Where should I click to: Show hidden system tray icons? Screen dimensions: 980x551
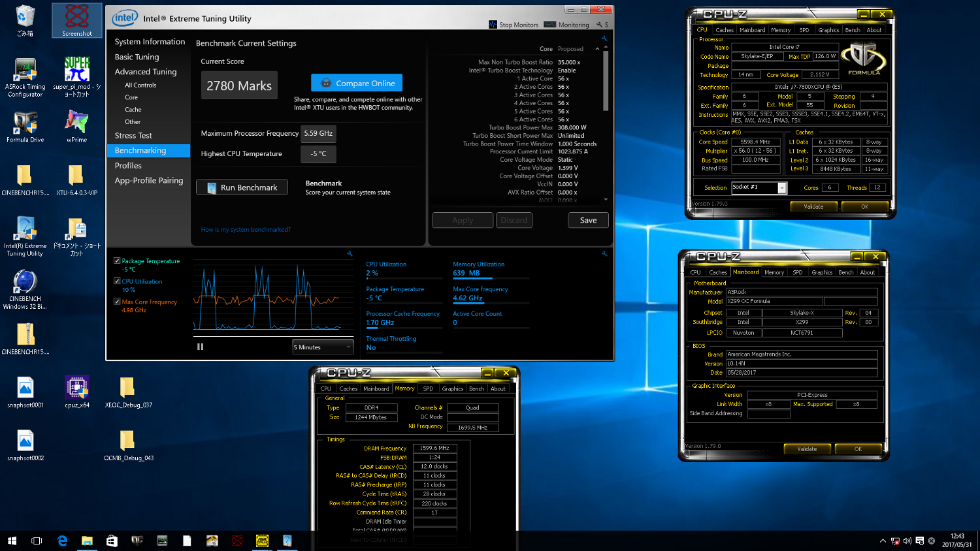(x=883, y=541)
